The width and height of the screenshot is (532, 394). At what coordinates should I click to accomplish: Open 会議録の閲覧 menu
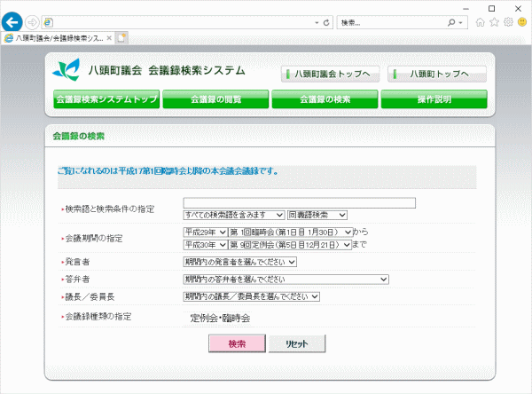pos(215,99)
